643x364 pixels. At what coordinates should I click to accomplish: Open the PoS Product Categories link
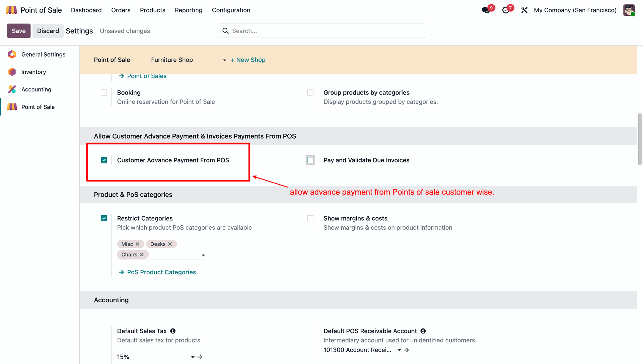coord(161,272)
